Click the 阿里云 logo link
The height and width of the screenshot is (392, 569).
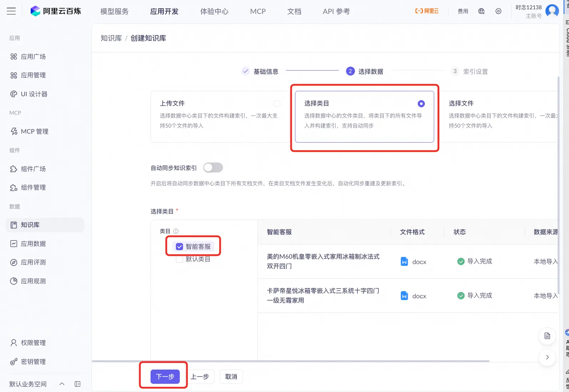427,11
